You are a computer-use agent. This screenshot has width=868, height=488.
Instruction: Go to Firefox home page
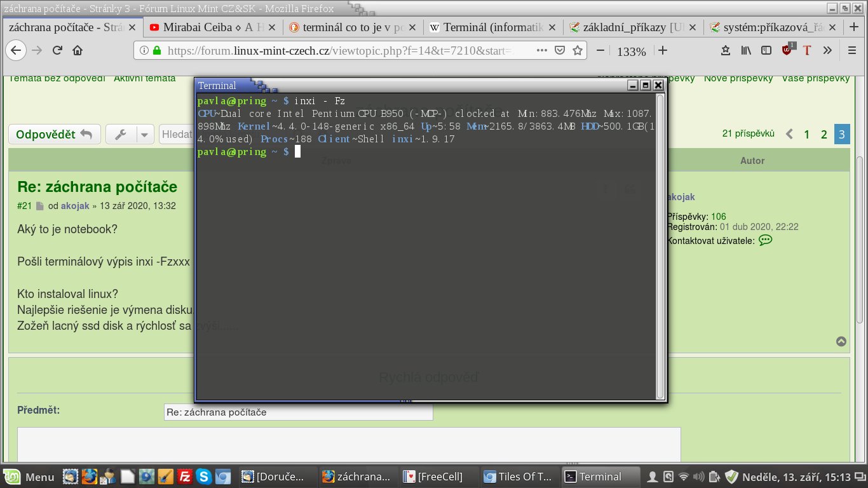(x=78, y=51)
